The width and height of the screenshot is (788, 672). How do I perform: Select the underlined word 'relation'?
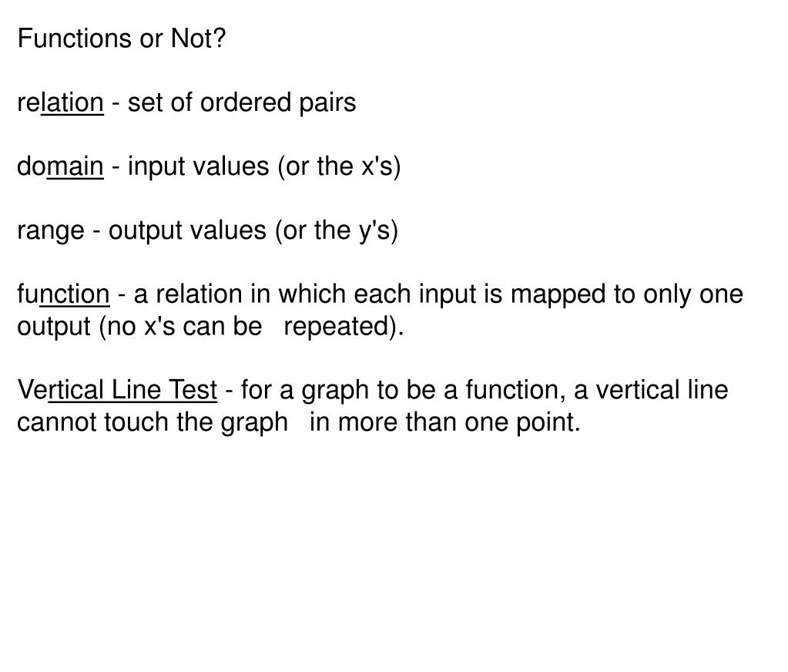pyautogui.click(x=60, y=102)
